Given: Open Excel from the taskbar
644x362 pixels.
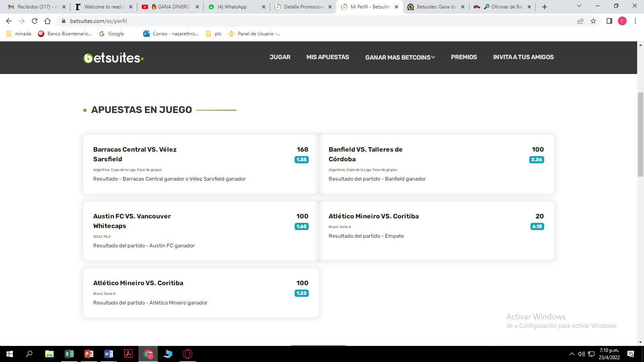Looking at the screenshot, I should click(x=69, y=354).
